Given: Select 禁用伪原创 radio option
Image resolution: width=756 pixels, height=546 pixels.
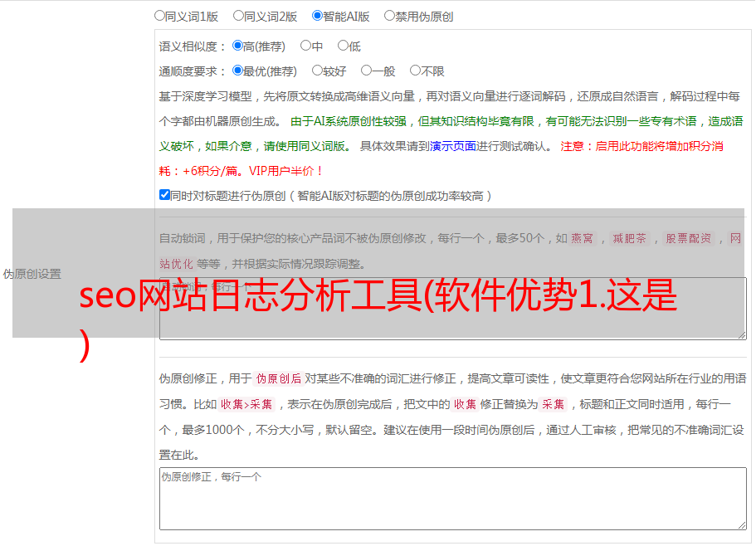Looking at the screenshot, I should pos(389,16).
